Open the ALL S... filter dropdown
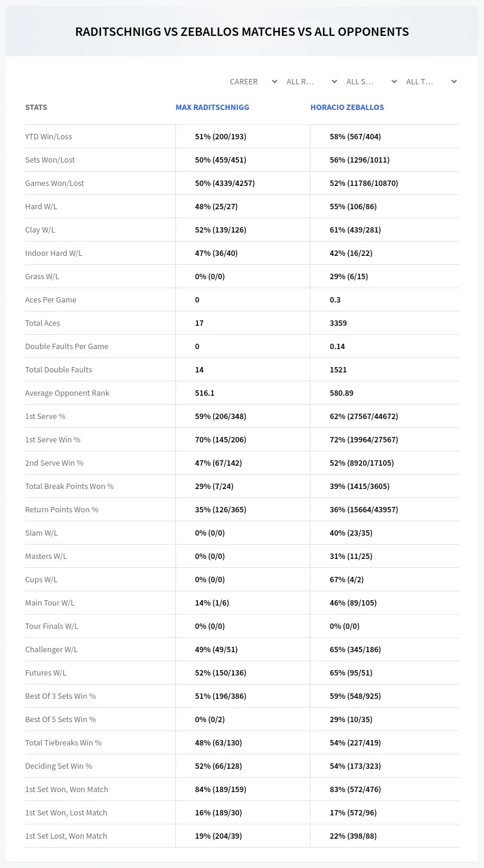The width and height of the screenshot is (484, 868). coord(371,81)
